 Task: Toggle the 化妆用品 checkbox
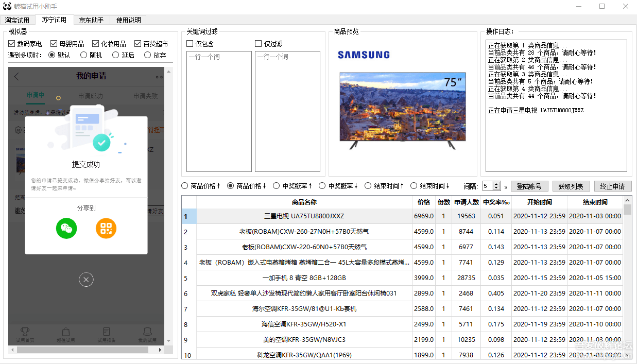(96, 44)
